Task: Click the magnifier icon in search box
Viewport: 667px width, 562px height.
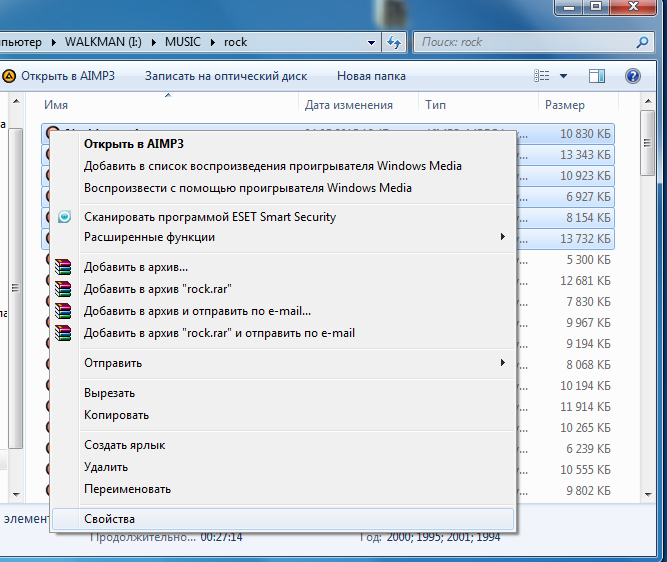Action: 643,42
